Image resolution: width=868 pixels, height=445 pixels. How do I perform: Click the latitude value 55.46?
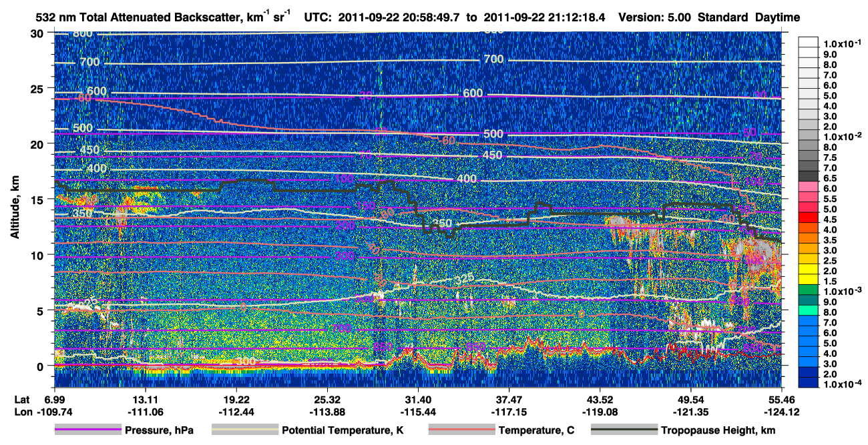click(x=781, y=398)
